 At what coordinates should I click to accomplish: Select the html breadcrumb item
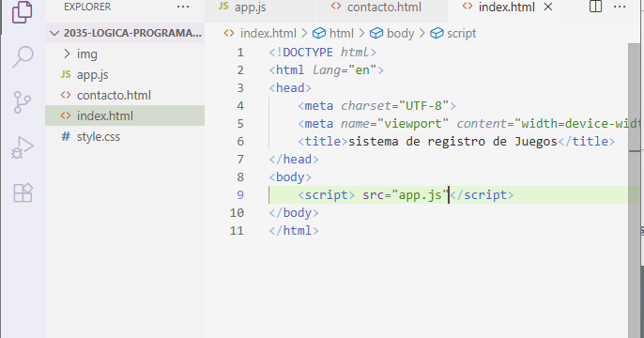[x=333, y=33]
